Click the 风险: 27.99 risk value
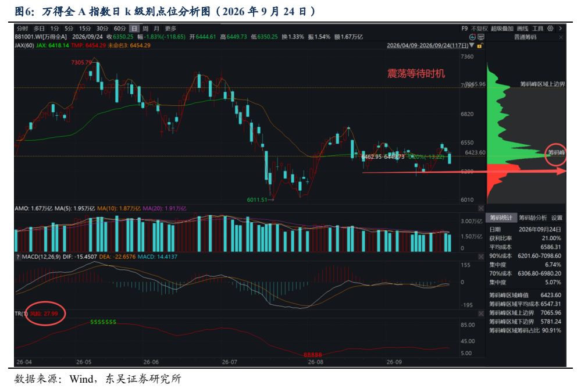Image resolution: width=581 pixels, height=392 pixels. (x=44, y=314)
